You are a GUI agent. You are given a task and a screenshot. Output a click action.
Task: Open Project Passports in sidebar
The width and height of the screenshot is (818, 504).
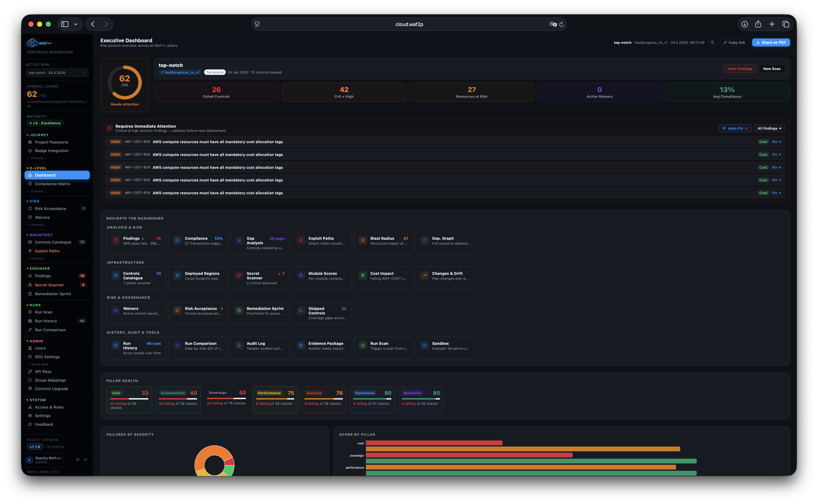click(57, 142)
